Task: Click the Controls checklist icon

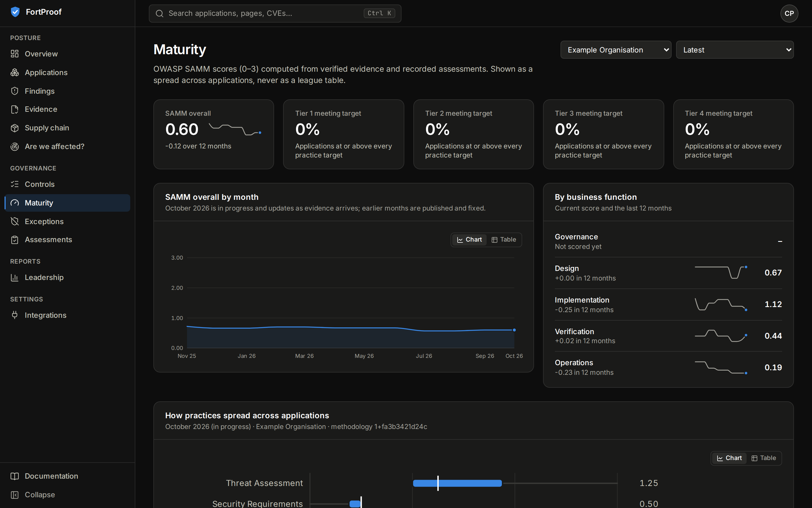Action: click(x=14, y=184)
